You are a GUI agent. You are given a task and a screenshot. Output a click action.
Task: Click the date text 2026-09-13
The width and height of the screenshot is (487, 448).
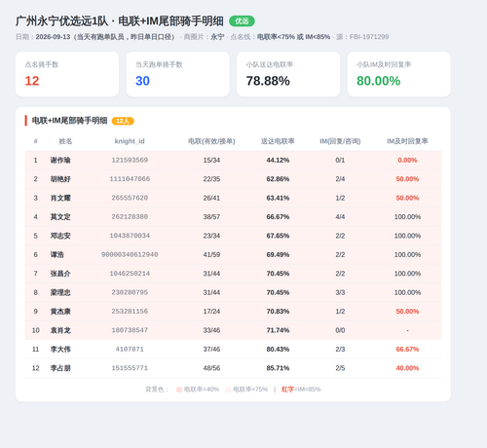53,37
